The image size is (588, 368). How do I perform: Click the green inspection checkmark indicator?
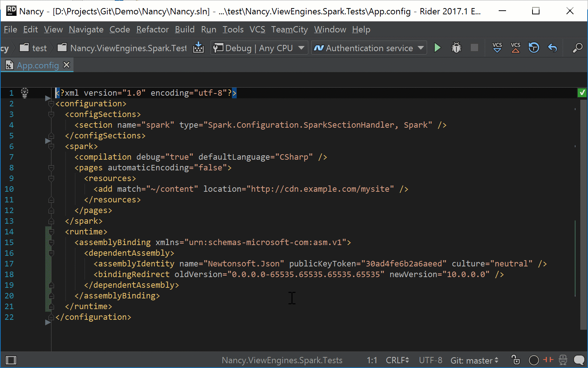(x=582, y=93)
